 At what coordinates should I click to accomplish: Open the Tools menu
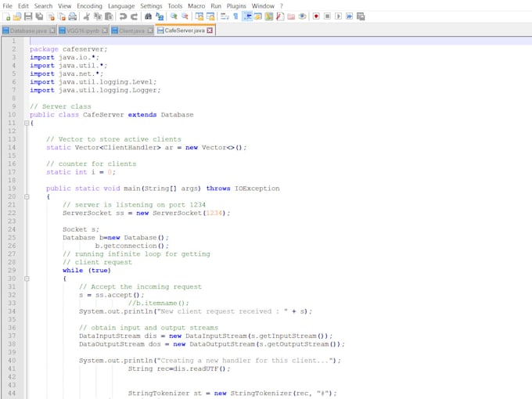[175, 5]
